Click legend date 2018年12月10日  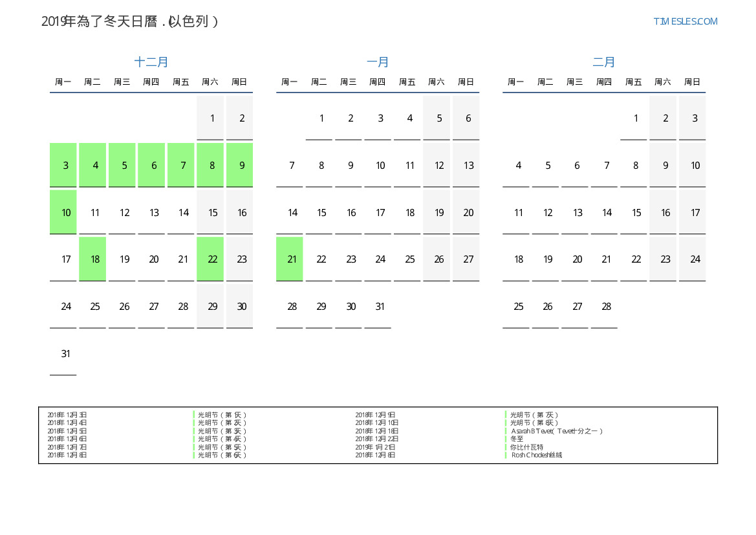(377, 422)
